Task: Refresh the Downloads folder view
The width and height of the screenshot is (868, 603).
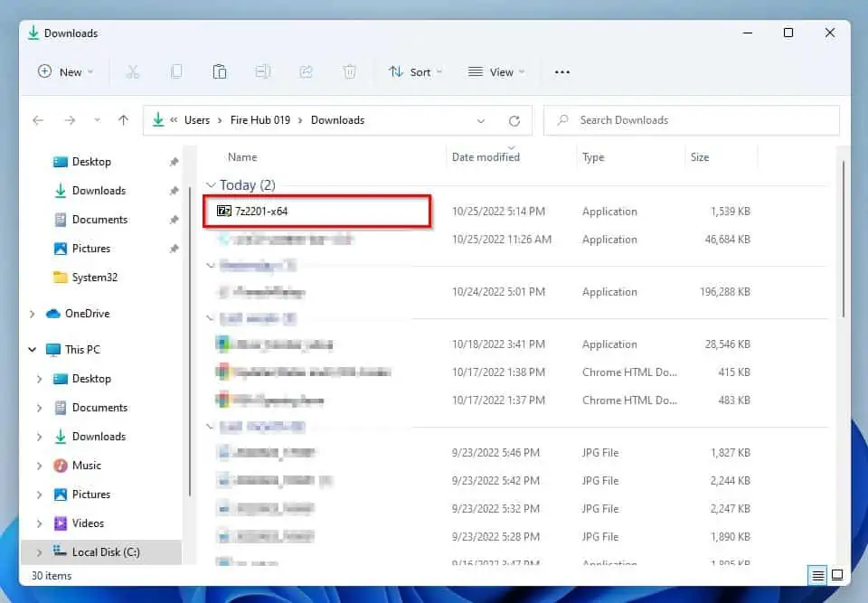Action: tap(514, 121)
